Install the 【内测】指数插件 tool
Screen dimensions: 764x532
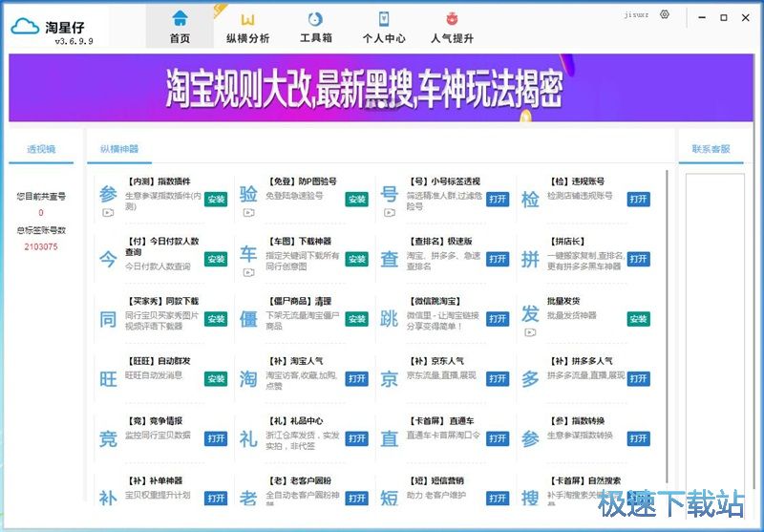click(216, 200)
